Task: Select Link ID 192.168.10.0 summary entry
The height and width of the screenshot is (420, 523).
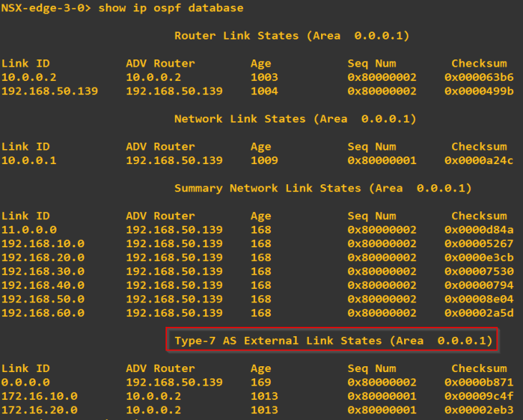Action: tap(42, 244)
